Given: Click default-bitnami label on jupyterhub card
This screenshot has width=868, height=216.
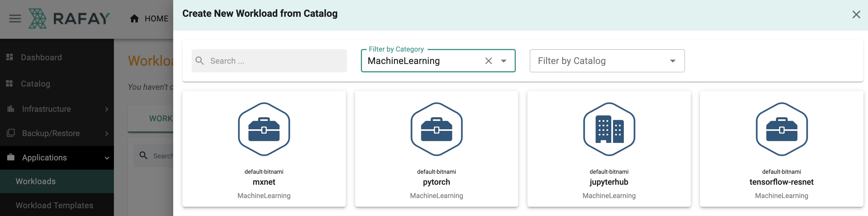Looking at the screenshot, I should pos(609,171).
